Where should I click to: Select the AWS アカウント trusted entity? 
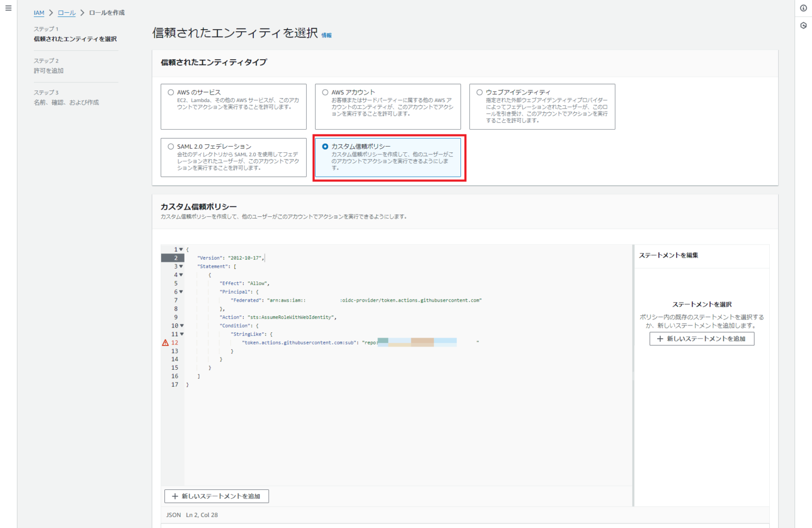[x=325, y=91]
